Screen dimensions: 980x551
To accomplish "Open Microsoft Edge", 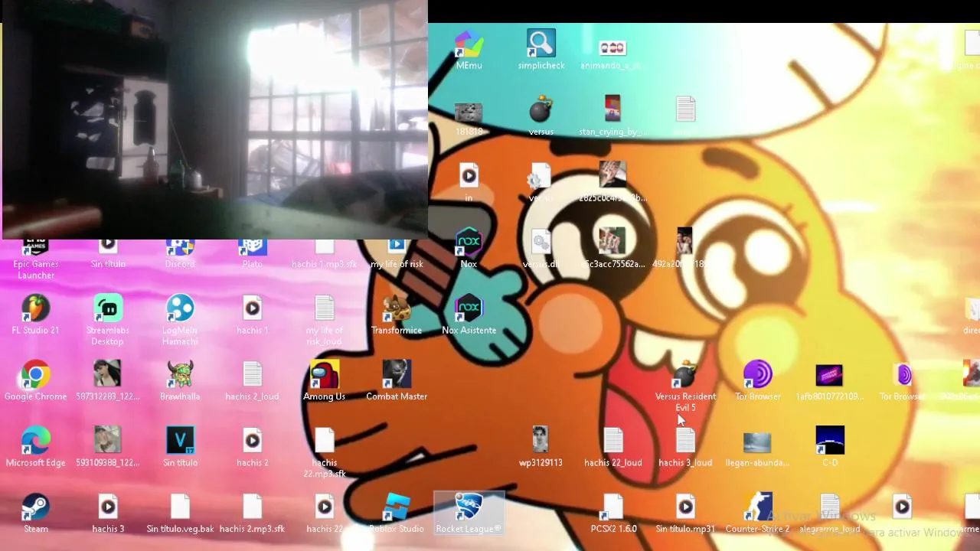I will coord(35,448).
